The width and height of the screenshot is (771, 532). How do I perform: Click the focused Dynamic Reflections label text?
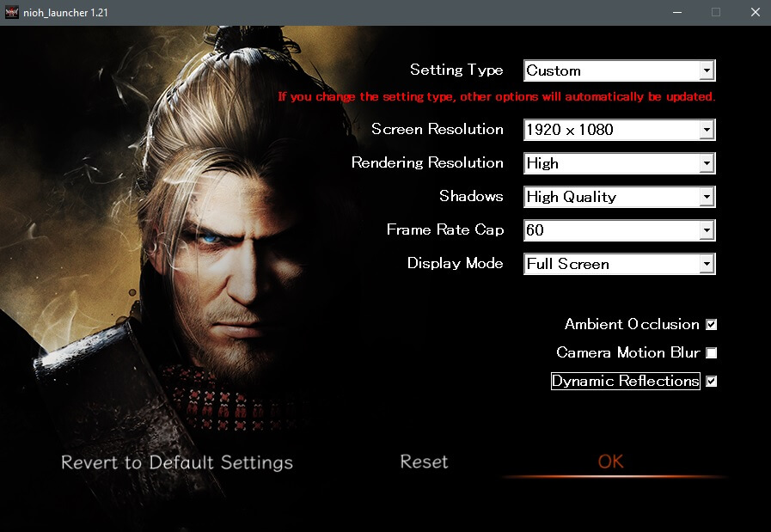(625, 381)
